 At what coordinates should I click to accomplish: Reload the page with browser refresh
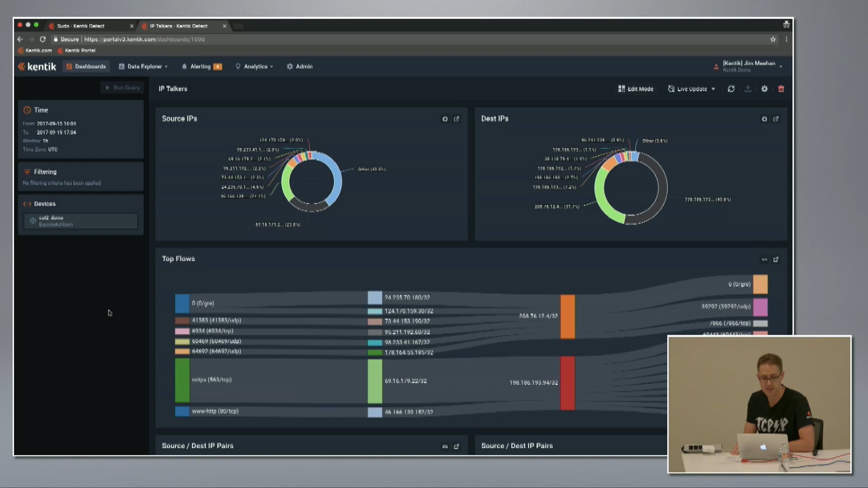(43, 39)
